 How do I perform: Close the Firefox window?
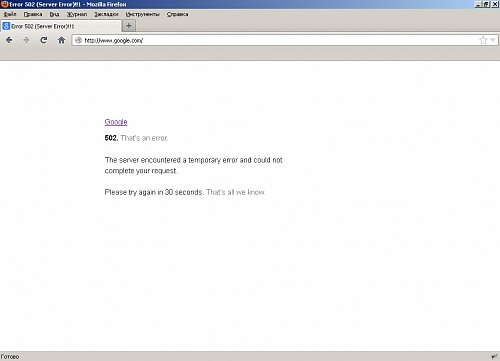tap(495, 4)
